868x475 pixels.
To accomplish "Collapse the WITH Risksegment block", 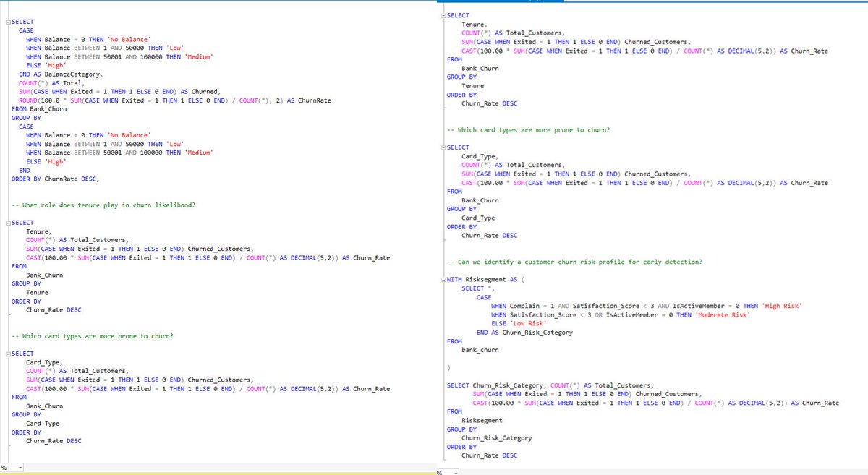I will point(443,280).
